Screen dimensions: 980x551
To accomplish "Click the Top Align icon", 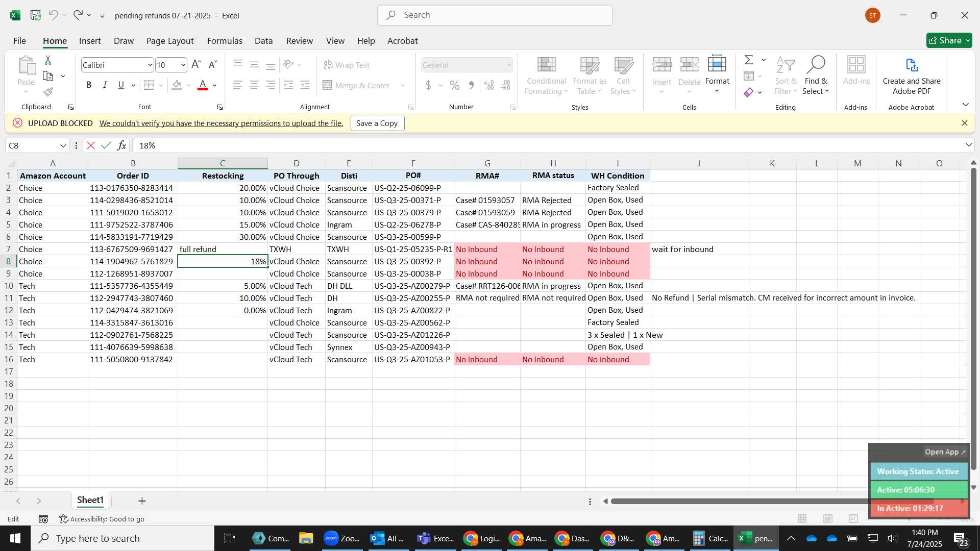I will click(237, 64).
